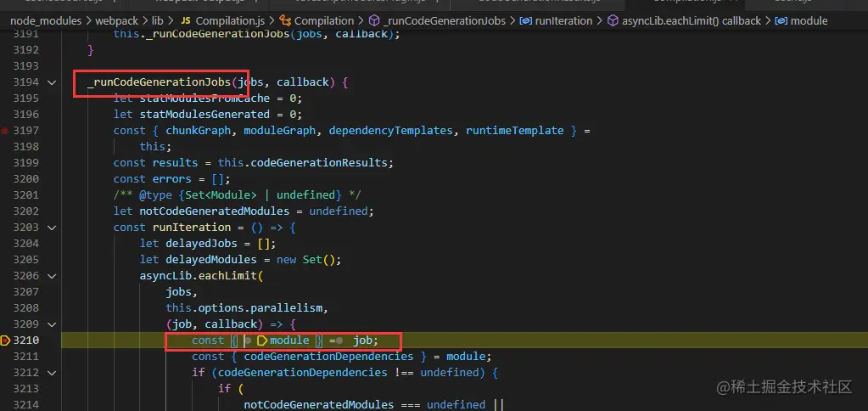Click the variable icon before runIteration breadcrumb
This screenshot has width=868, height=411.
(x=526, y=21)
